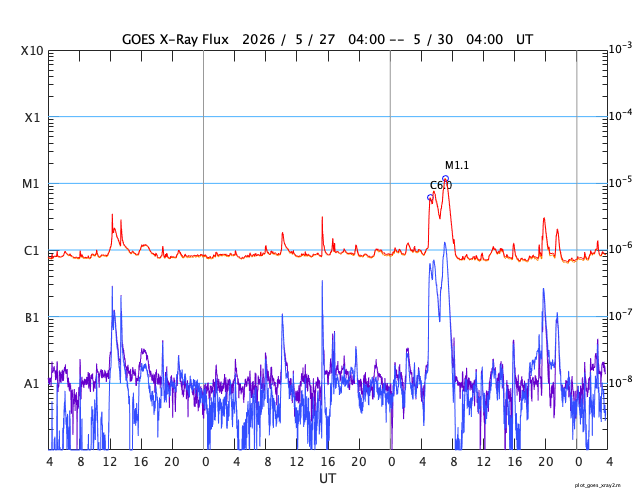Click the 10^-8 right axis label

[x=620, y=382]
